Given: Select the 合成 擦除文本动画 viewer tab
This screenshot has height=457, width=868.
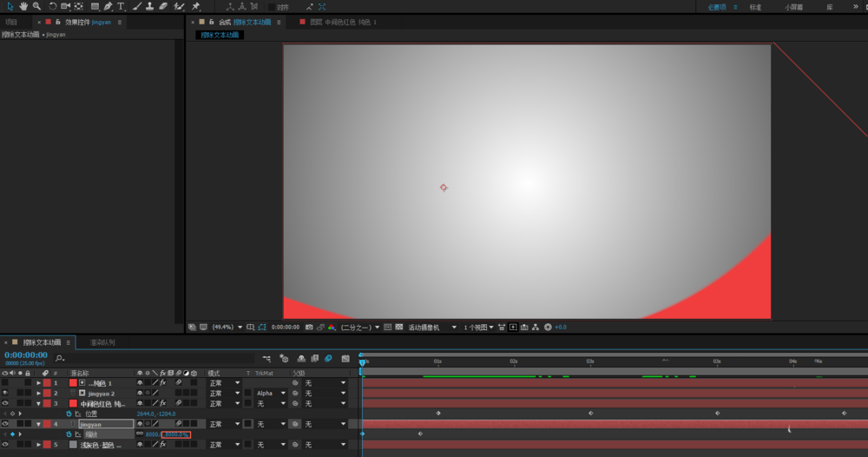Looking at the screenshot, I should 245,23.
